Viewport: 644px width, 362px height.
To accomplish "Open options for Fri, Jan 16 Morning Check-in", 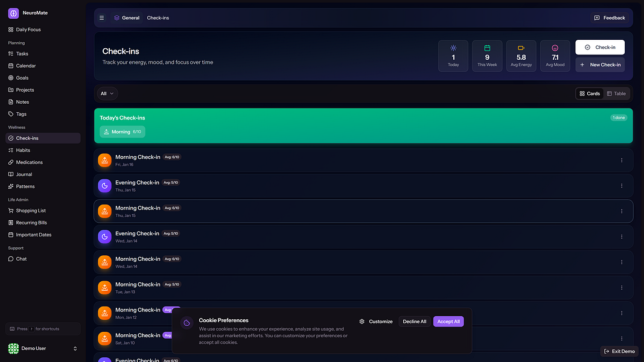I will (x=622, y=160).
